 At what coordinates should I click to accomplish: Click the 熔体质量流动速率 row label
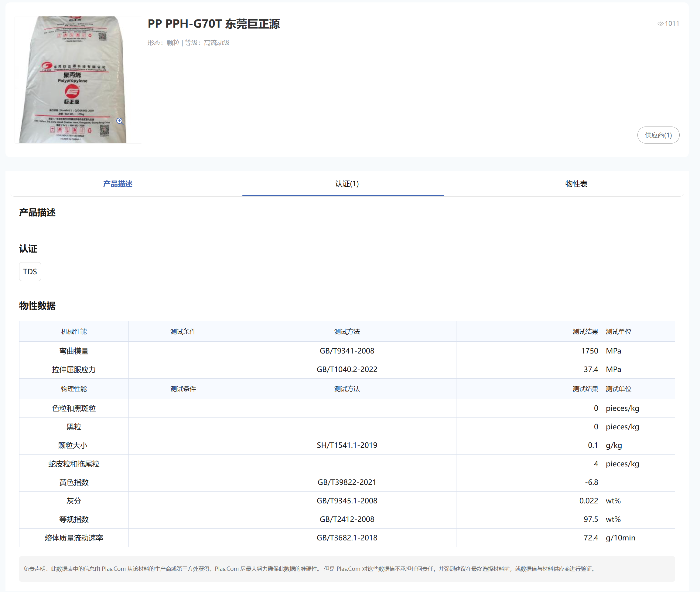[74, 538]
